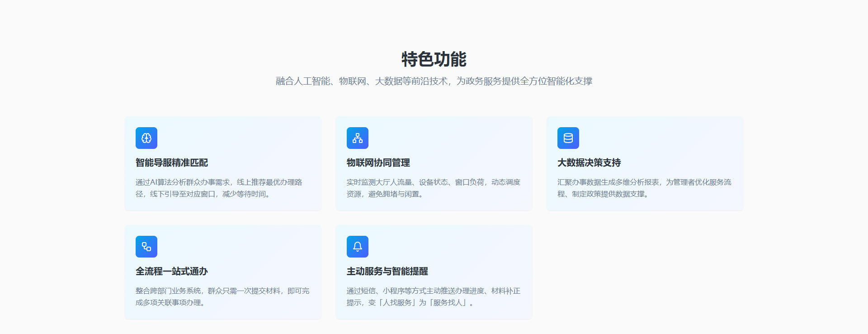The image size is (868, 334).
Task: Click the subtitle starting with 融合人工智能
Action: (x=434, y=81)
